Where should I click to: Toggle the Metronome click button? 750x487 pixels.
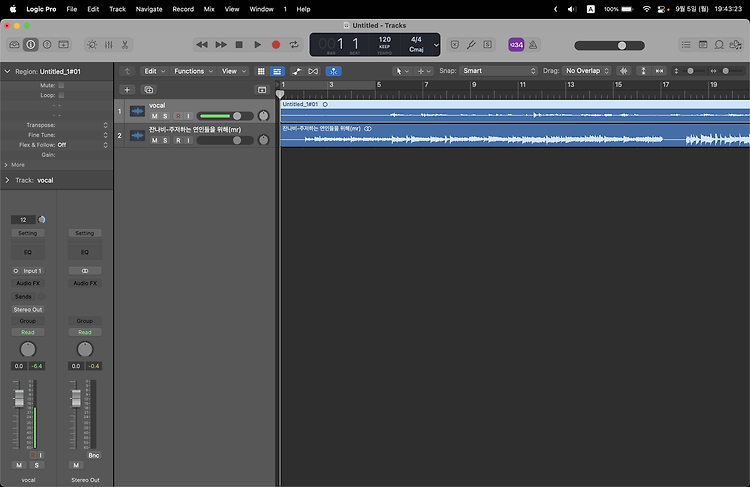coord(533,44)
